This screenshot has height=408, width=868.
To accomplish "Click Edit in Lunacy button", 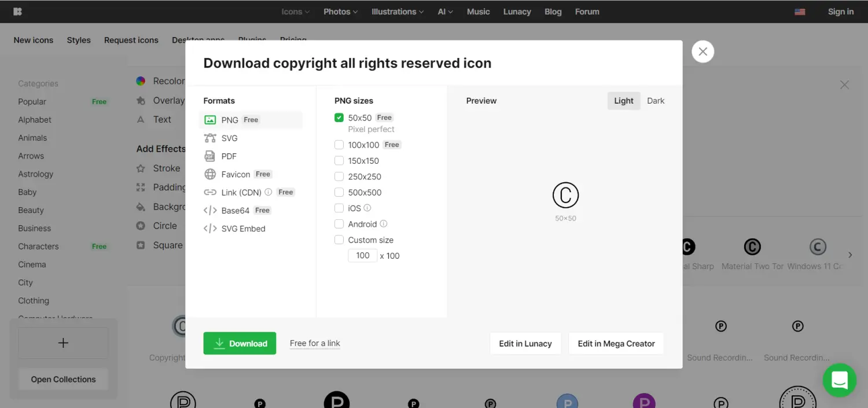I will [525, 343].
